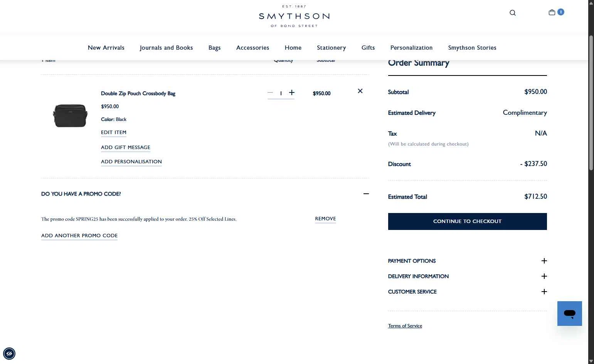Screen dimensions: 594x364
Task: Remove the SPRING25 promo code
Action: click(x=325, y=218)
